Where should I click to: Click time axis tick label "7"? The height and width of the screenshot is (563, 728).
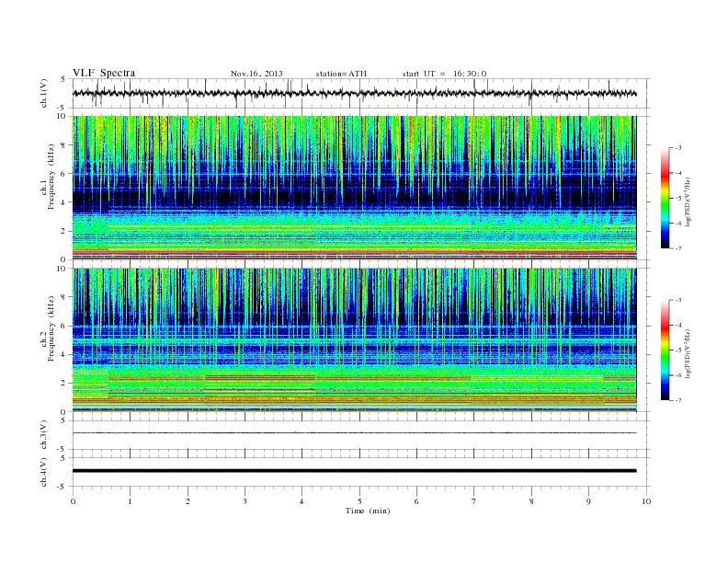tap(474, 501)
